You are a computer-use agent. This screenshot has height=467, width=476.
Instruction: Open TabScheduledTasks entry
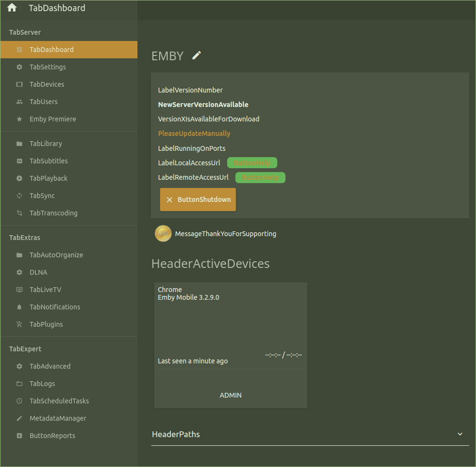pyautogui.click(x=69, y=401)
